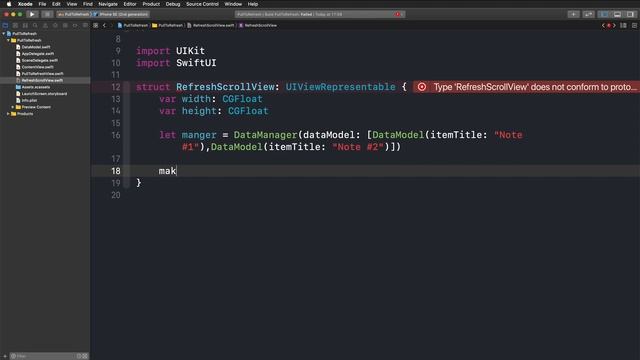This screenshot has width=640, height=360.
Task: Click the related items grid icon in jump bar
Action: (96, 25)
